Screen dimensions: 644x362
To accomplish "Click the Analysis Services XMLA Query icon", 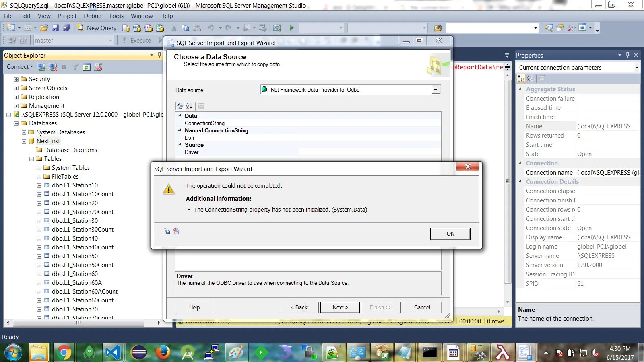I will coord(160,28).
